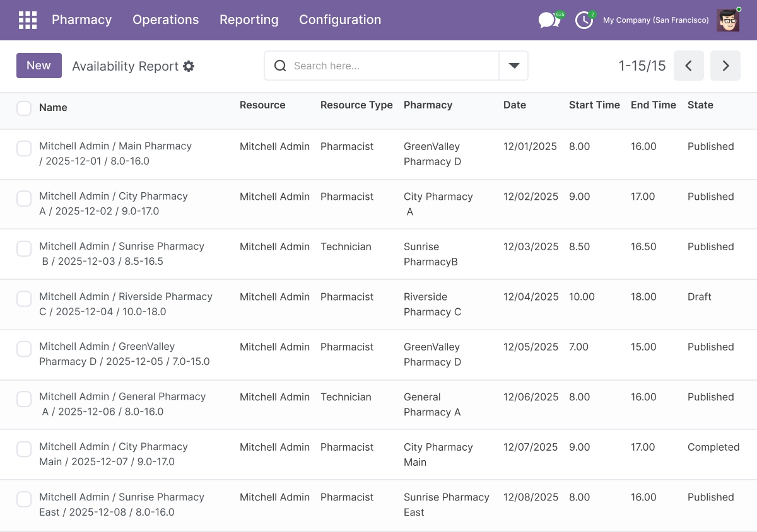The image size is (757, 532).
Task: Sort by the Resource Type column header
Action: (x=356, y=105)
